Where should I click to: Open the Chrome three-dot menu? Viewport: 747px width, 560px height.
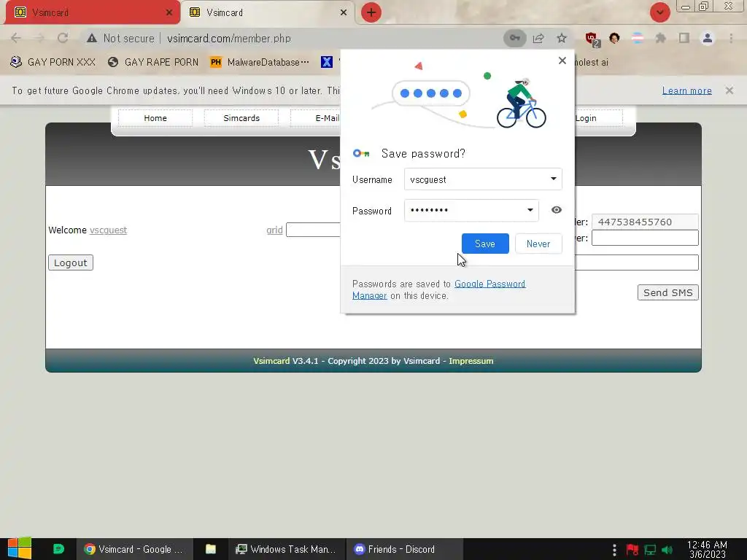(731, 38)
